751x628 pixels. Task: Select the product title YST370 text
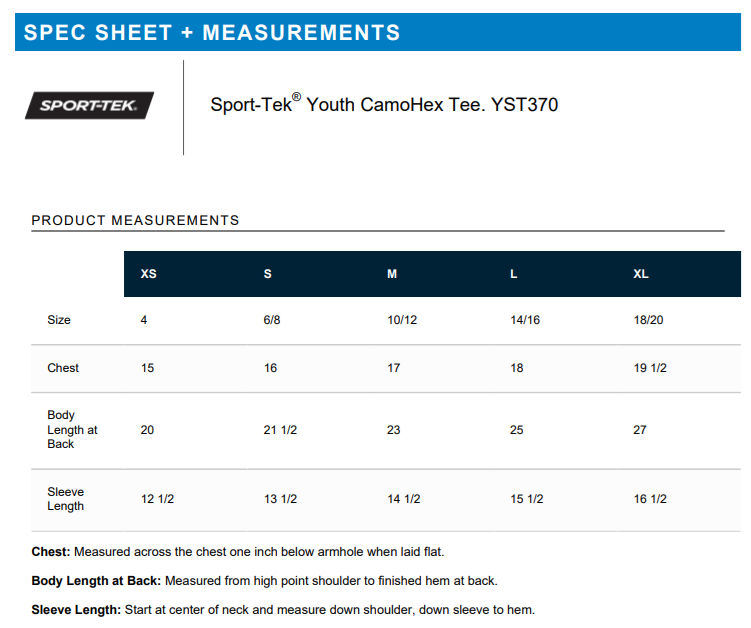pos(384,104)
